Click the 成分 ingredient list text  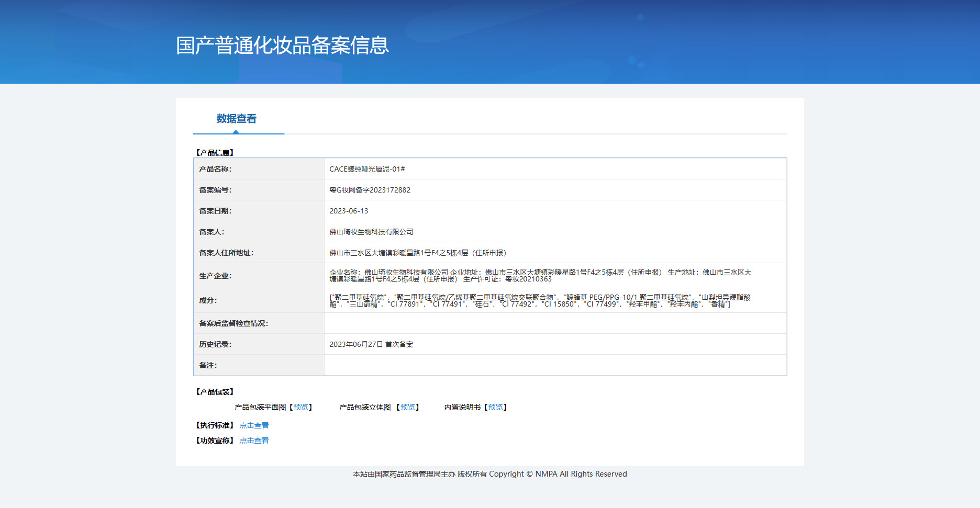click(540, 300)
